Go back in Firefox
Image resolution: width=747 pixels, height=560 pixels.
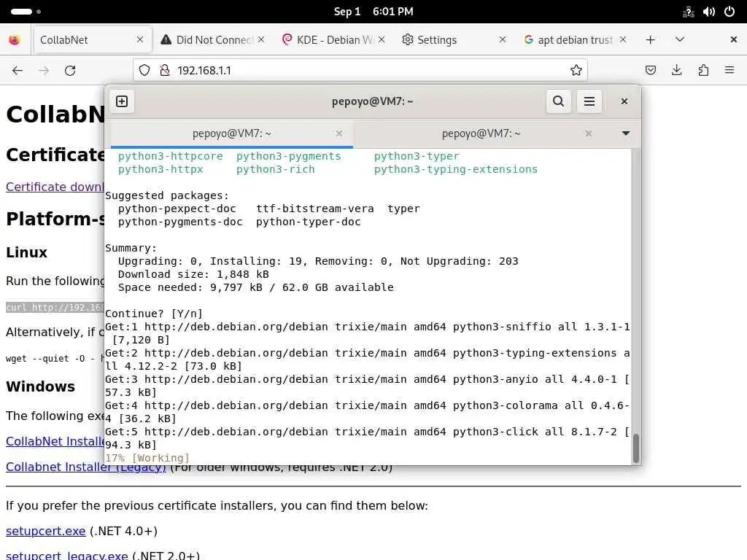coord(18,71)
